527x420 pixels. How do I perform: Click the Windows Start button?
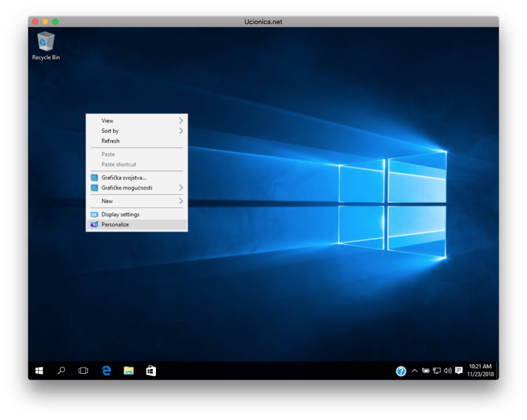coord(39,371)
